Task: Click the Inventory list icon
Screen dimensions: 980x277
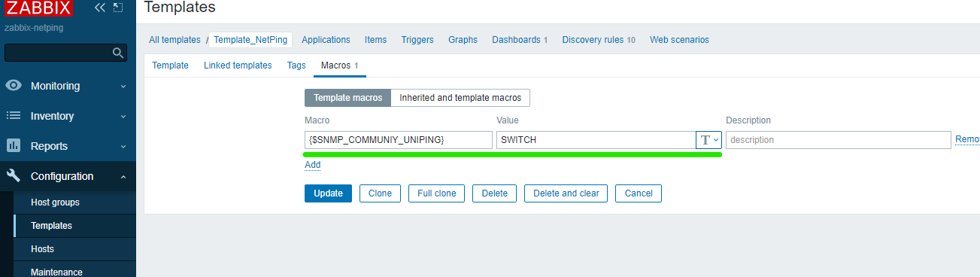Action: 14,116
